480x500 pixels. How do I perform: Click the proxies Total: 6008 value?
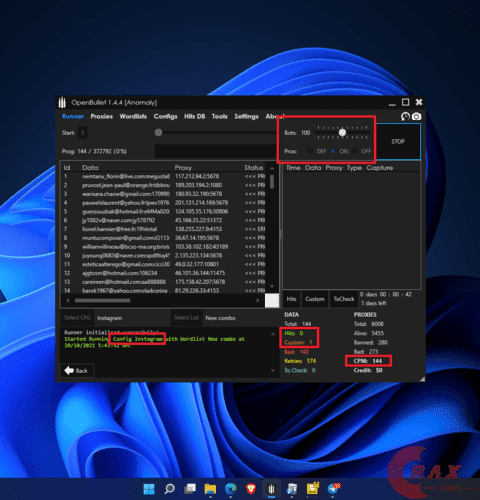[369, 324]
